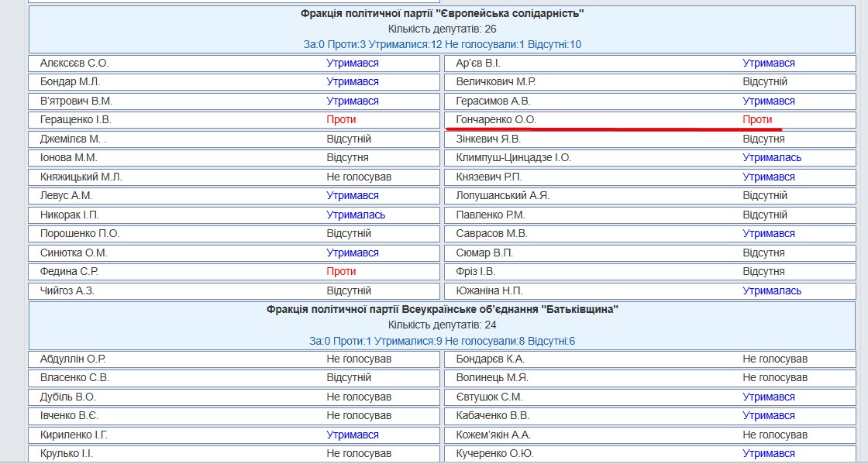This screenshot has height=464, width=868.
Task: Click Не голосував status of Волинець М.Я.
Action: pos(775,378)
